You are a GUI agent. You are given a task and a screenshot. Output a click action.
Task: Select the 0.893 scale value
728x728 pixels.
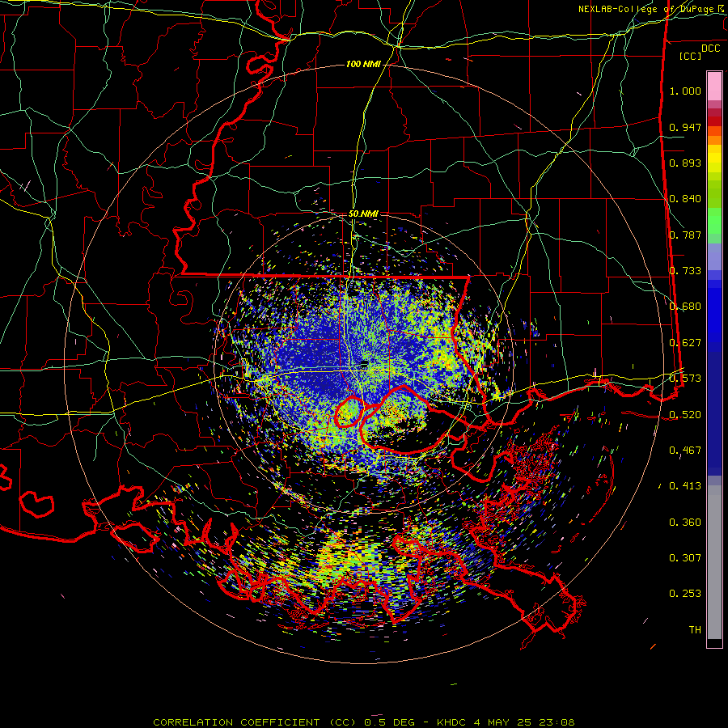[685, 163]
